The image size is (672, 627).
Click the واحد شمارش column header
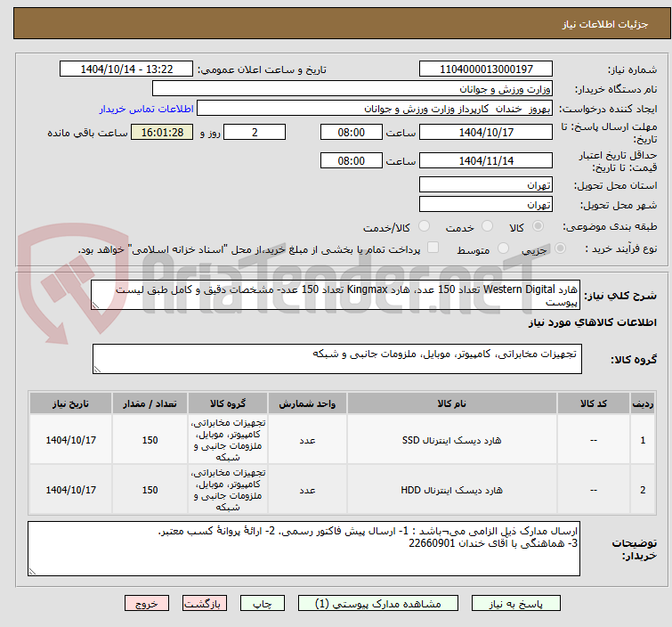307,403
